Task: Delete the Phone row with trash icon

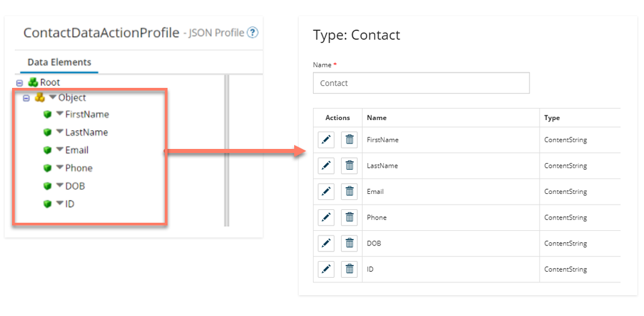Action: 350,217
